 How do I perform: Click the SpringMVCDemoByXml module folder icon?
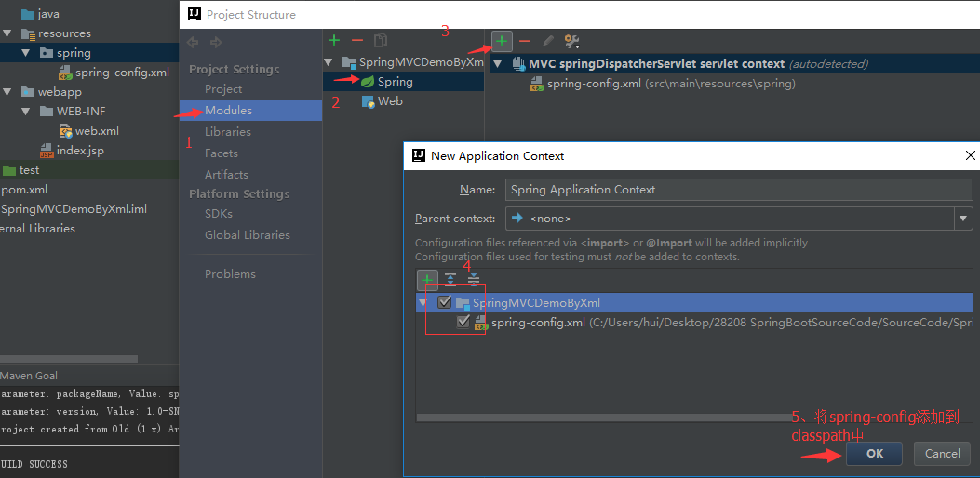(x=349, y=62)
